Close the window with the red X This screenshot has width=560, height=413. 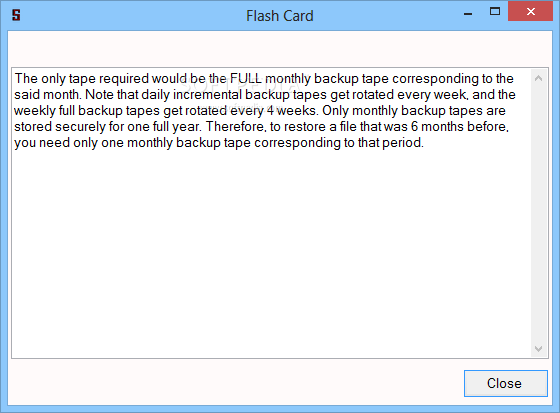click(x=530, y=12)
